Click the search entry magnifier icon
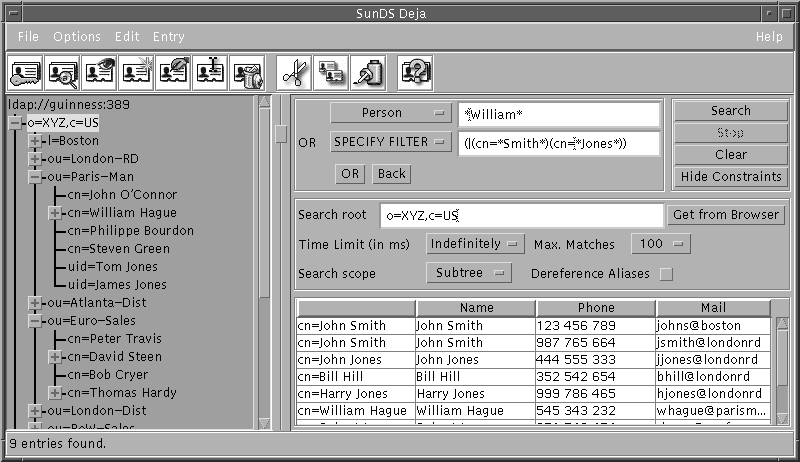Viewport: 800px width, 462px height. tap(63, 73)
